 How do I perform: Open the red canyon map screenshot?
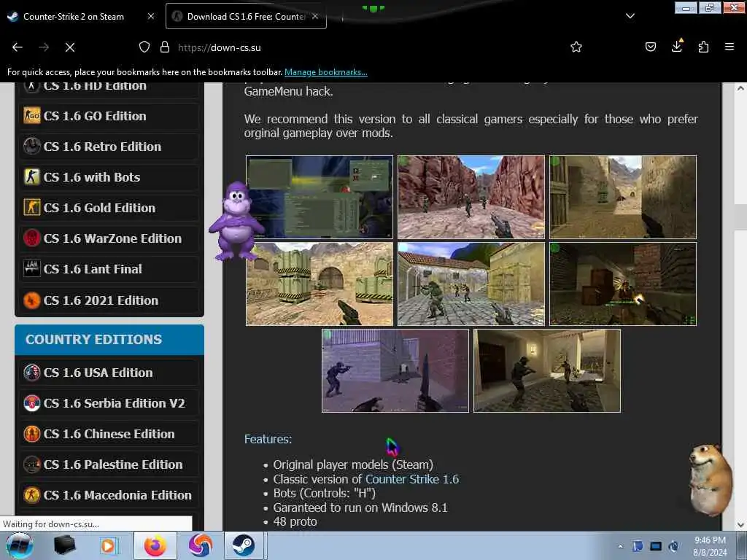point(471,197)
